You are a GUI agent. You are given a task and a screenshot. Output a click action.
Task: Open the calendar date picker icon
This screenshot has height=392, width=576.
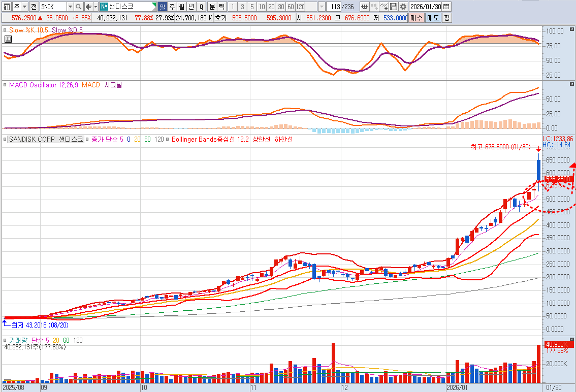[x=446, y=7]
